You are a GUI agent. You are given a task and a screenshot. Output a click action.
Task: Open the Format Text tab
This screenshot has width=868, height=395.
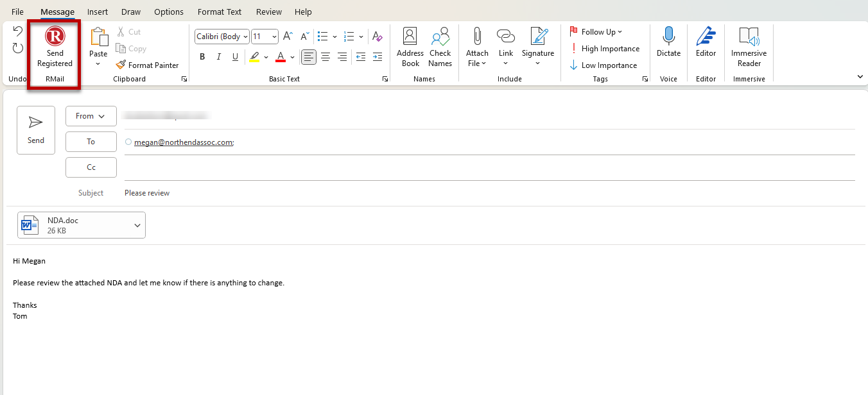pyautogui.click(x=220, y=12)
